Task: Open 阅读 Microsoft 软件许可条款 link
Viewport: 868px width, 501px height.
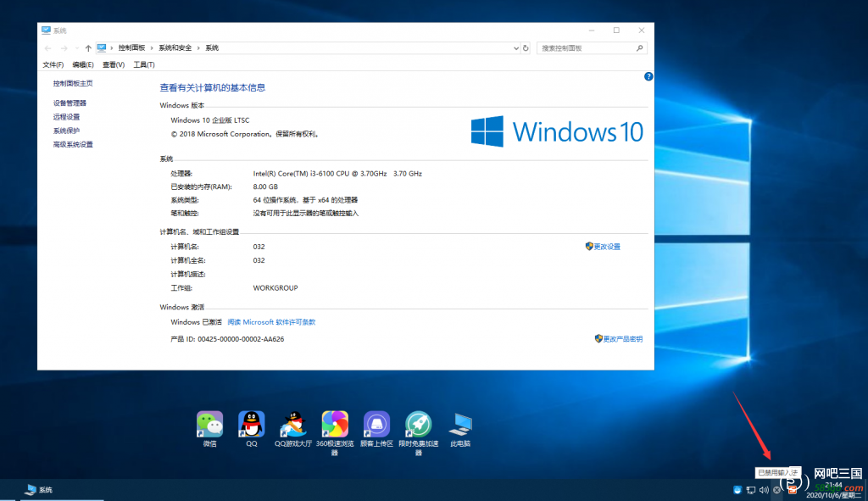Action: coord(271,322)
